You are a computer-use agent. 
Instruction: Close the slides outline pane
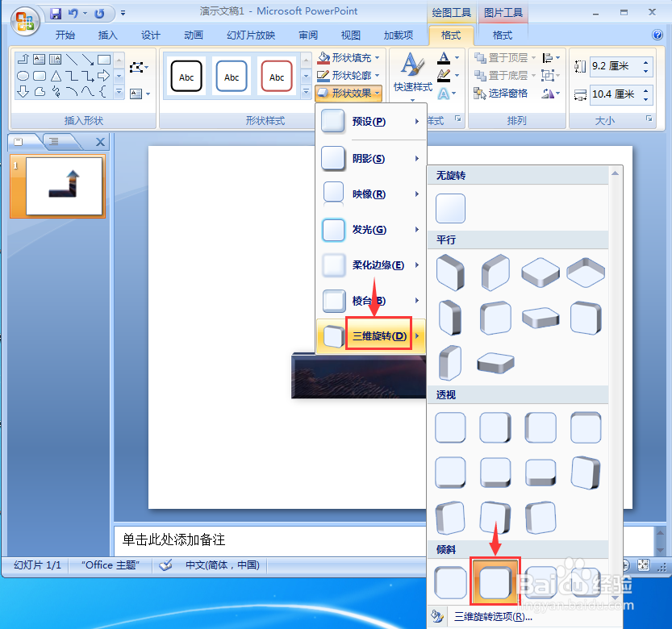tap(100, 142)
